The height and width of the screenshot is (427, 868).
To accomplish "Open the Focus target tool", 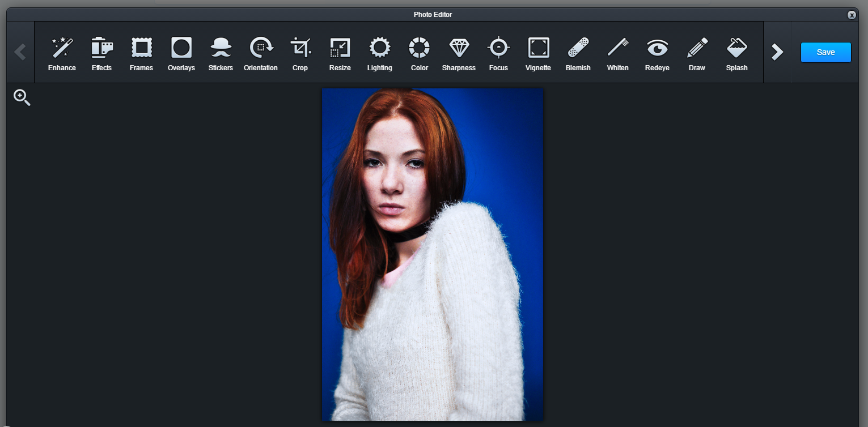I will tap(498, 53).
